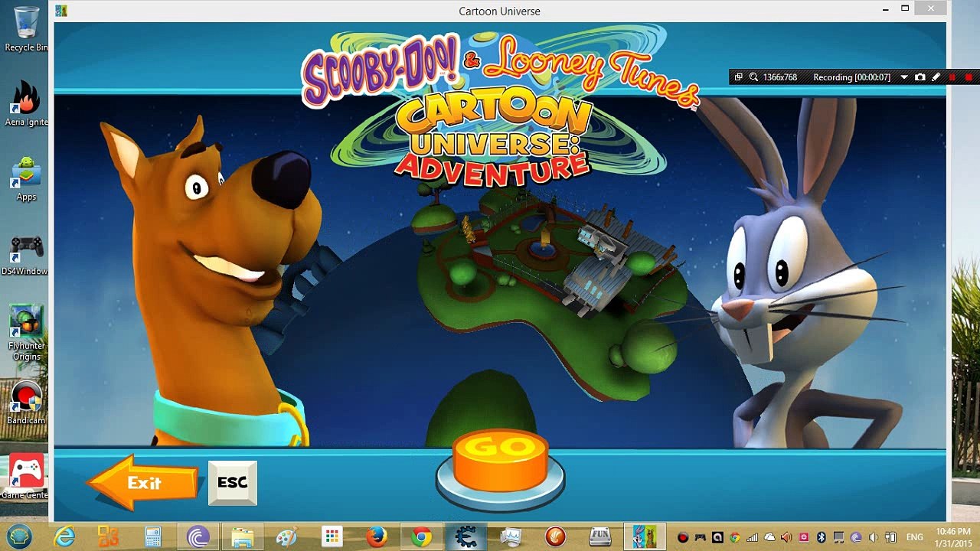Click the magnifier icon in recording bar
The image size is (980, 551).
tap(753, 77)
